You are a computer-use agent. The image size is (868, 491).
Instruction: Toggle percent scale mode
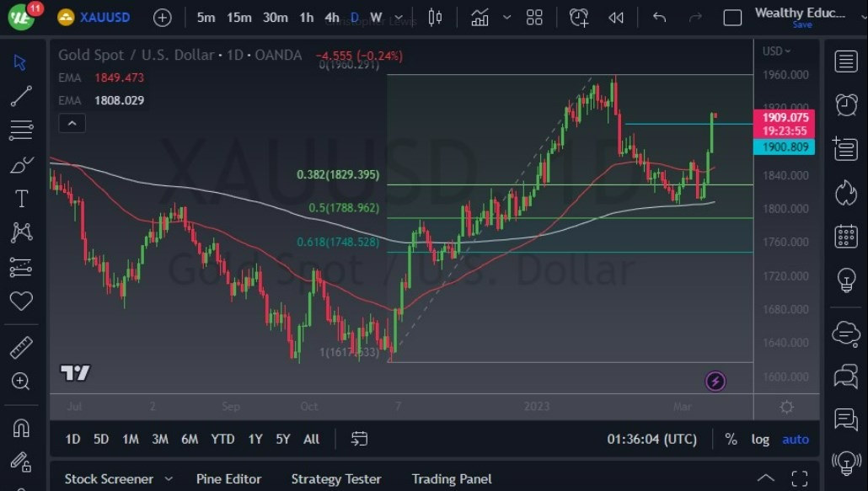(x=731, y=439)
